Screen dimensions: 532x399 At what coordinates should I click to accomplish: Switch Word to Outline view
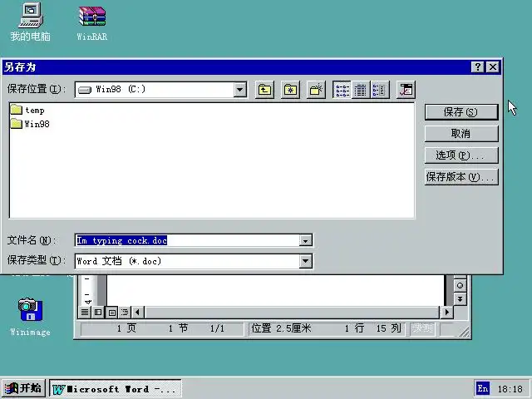click(x=125, y=312)
